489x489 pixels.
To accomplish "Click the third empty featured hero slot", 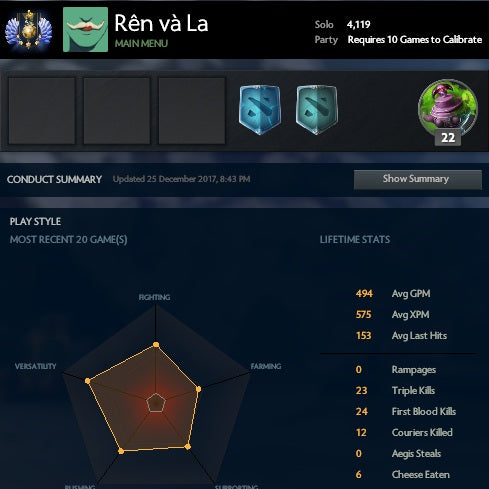I will click(192, 111).
